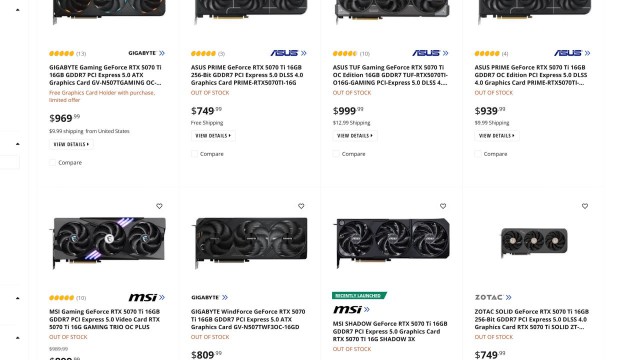
Task: View details for ASUS TUF $999 card
Action: (x=355, y=136)
